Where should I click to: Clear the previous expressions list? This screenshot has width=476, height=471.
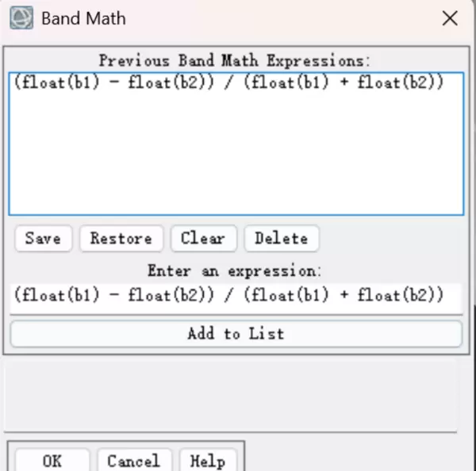[202, 238]
